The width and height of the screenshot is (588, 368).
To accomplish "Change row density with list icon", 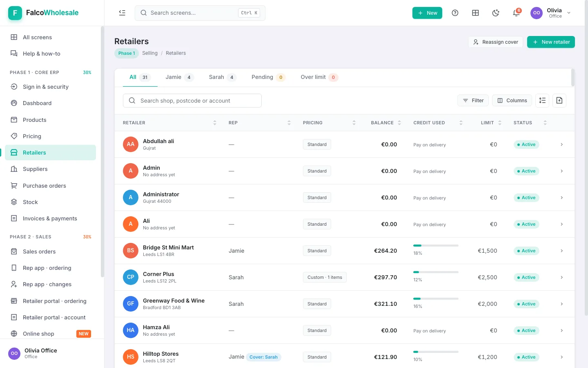I will pyautogui.click(x=542, y=101).
